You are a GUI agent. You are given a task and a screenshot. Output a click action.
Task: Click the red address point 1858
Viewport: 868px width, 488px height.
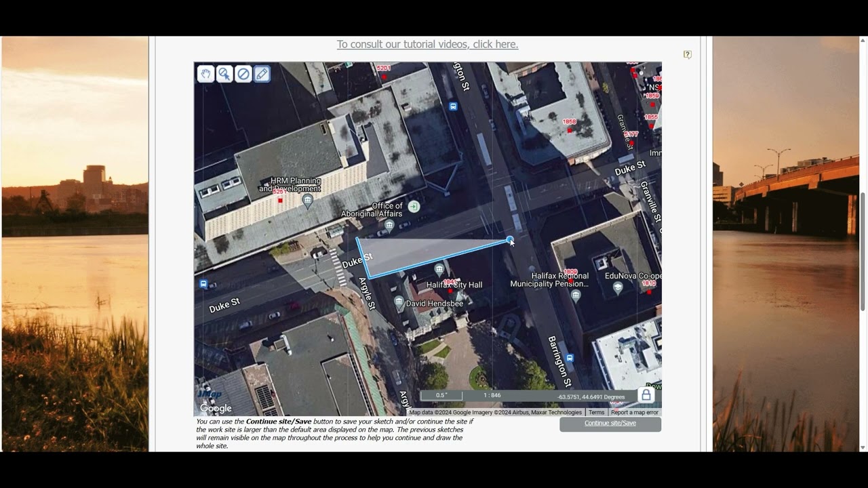[570, 130]
